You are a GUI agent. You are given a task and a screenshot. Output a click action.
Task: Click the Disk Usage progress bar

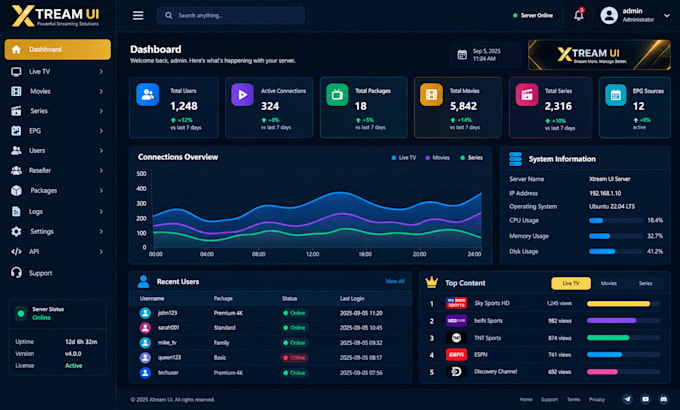(x=616, y=252)
